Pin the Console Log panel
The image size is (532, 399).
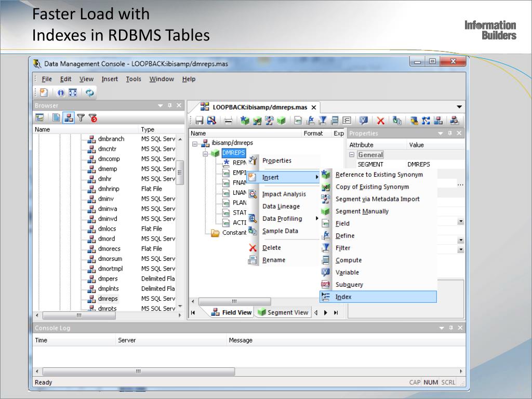coord(451,328)
